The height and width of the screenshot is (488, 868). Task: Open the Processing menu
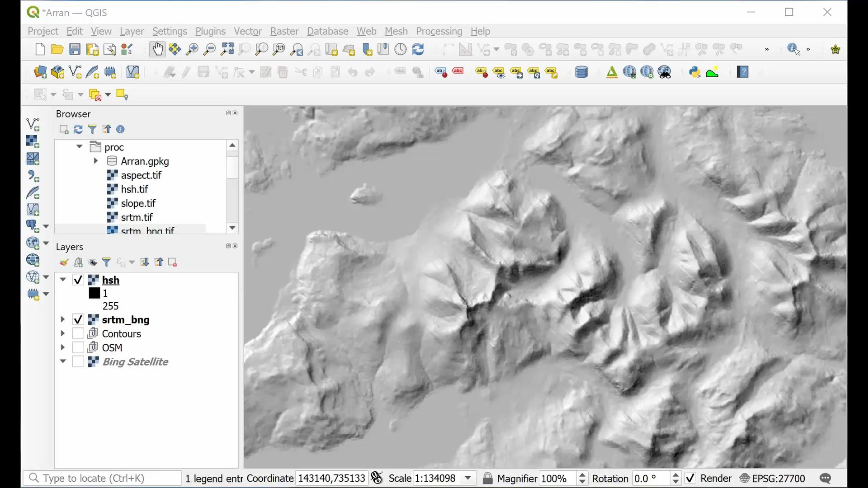coord(439,31)
